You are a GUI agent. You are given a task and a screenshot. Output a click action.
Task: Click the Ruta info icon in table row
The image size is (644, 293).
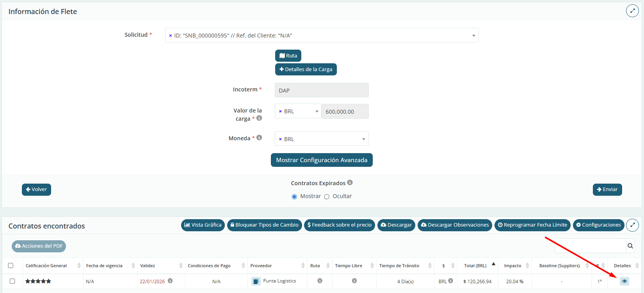coord(320,281)
